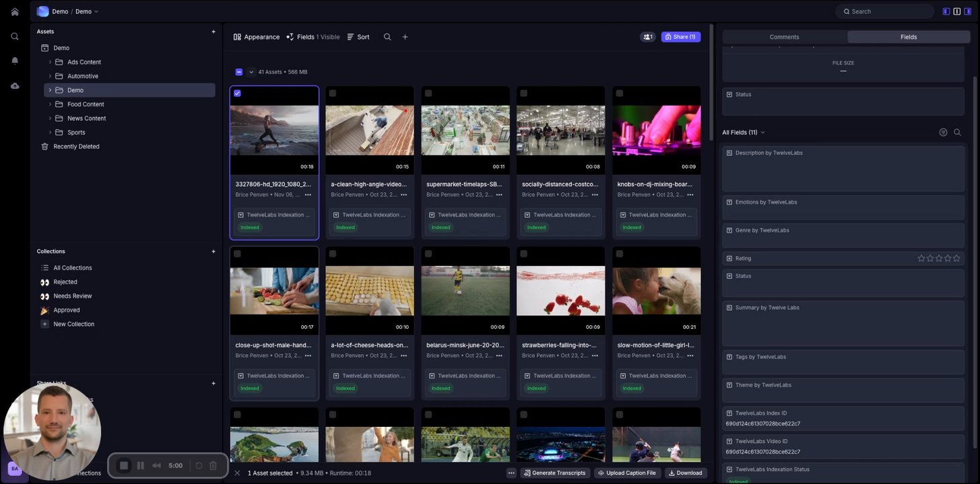Add a share link with the Share Links plus icon
This screenshot has height=484, width=980.
click(214, 383)
